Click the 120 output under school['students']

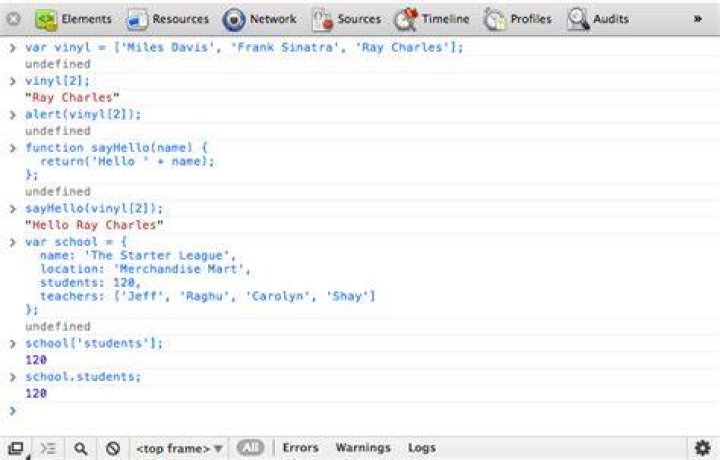(x=36, y=360)
